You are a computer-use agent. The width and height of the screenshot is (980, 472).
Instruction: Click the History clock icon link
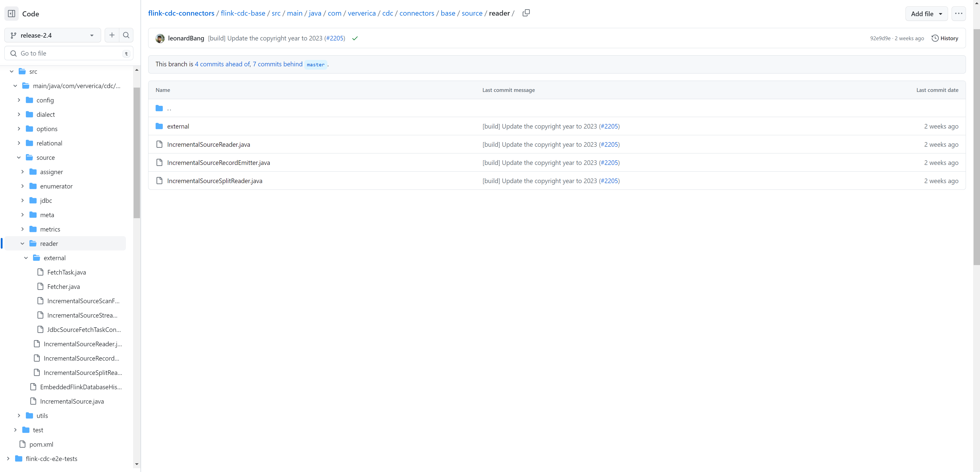[x=945, y=38]
